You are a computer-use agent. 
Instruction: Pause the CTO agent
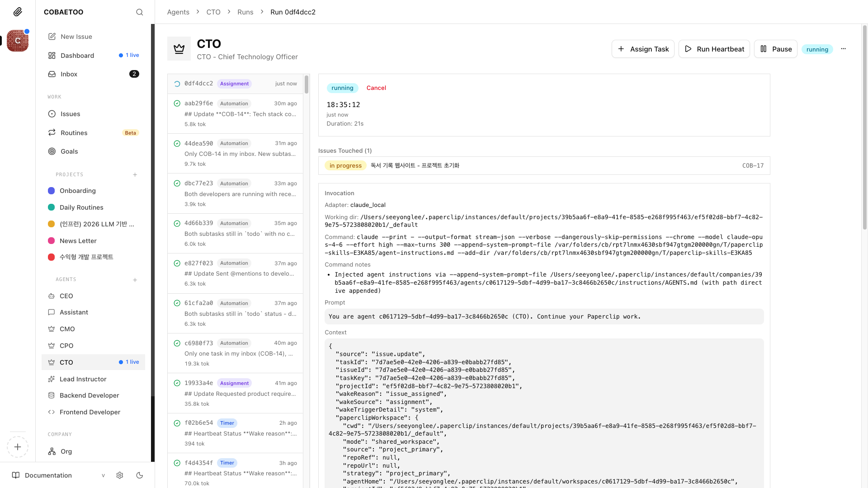click(x=775, y=49)
